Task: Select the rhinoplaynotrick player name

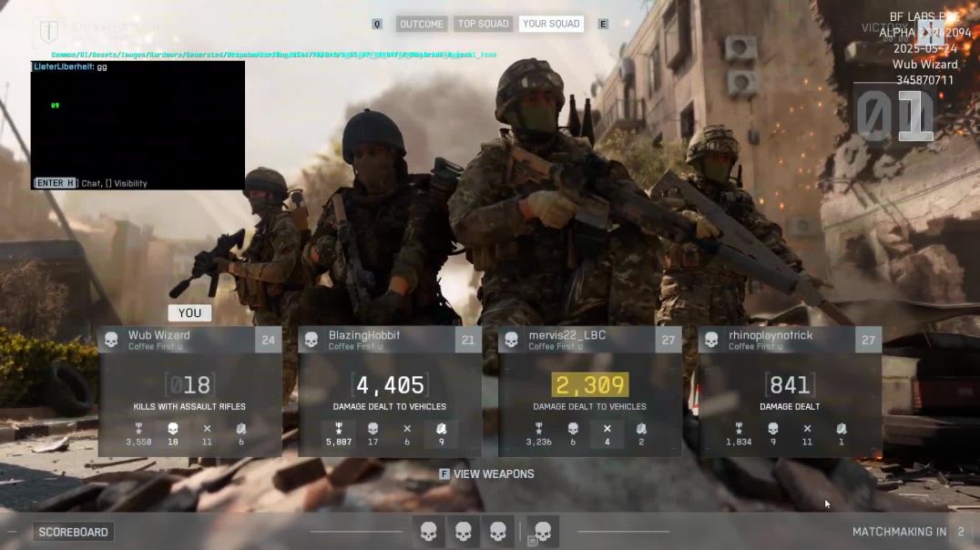Action: tap(771, 335)
